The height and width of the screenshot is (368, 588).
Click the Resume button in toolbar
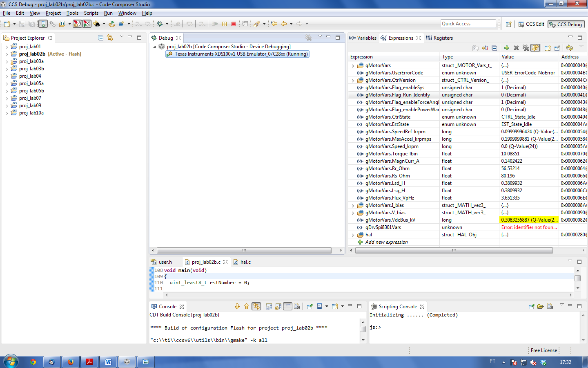coord(215,24)
